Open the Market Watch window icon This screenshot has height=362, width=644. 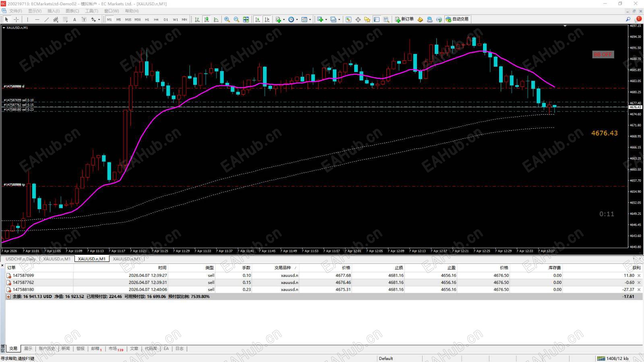(349, 19)
